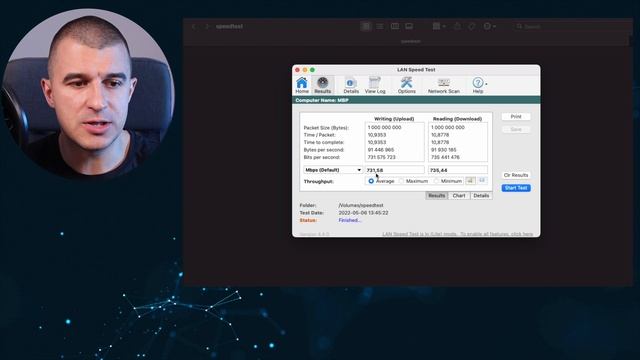The width and height of the screenshot is (640, 360).
Task: Select list view in the Finder window
Action: (x=380, y=26)
